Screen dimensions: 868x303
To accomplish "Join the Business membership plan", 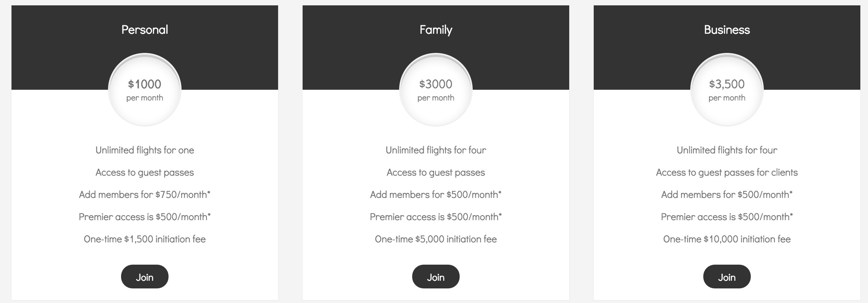I will pyautogui.click(x=727, y=277).
